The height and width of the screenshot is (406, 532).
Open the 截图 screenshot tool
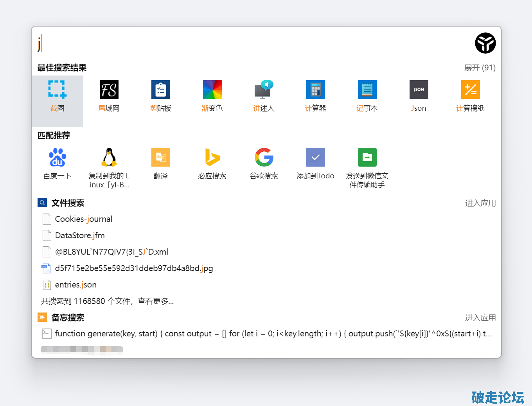tap(57, 97)
